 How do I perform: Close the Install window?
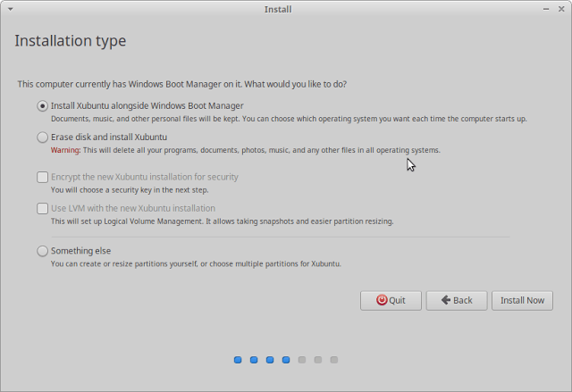(562, 9)
